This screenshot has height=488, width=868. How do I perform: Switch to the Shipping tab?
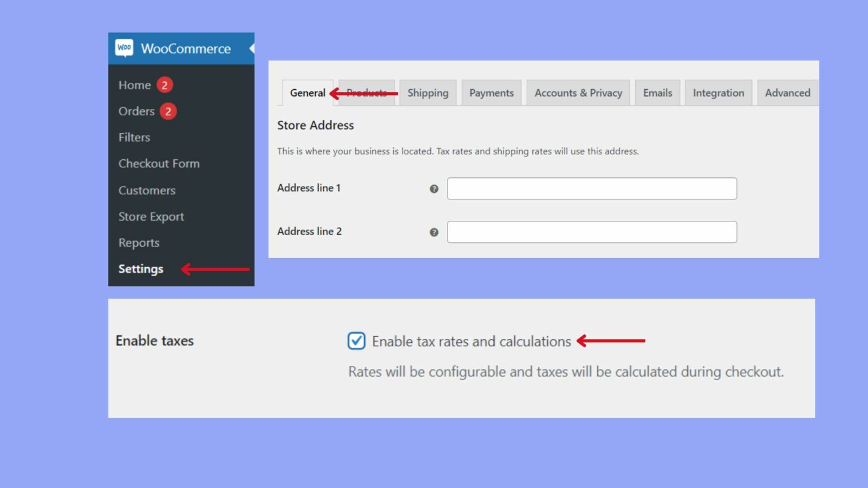pos(428,92)
